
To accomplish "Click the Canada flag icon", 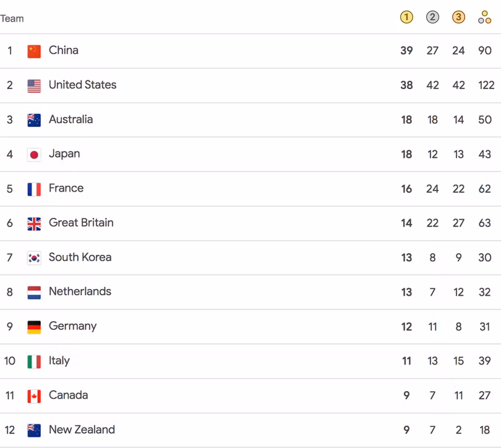I will (x=34, y=395).
